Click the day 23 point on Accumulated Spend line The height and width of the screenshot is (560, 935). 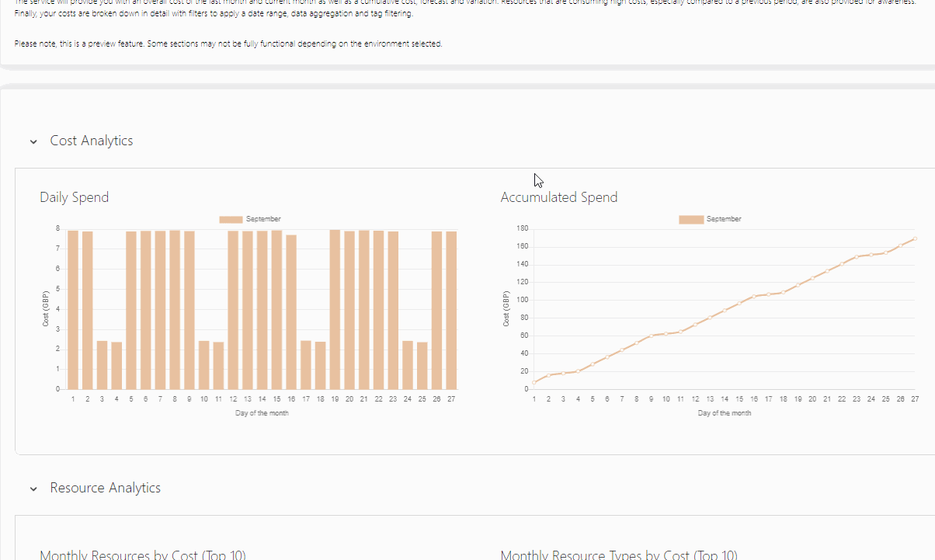click(857, 256)
